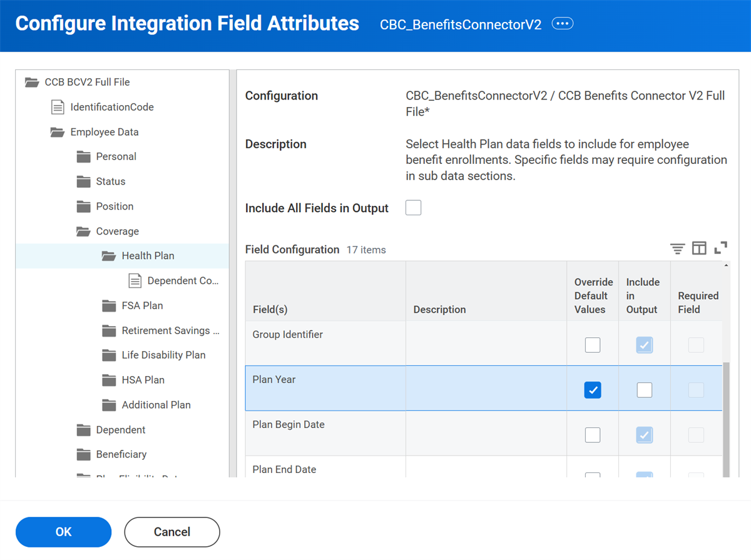Select the Plan Begin Date field cell
Screen dimensions: 751x560
(325, 433)
